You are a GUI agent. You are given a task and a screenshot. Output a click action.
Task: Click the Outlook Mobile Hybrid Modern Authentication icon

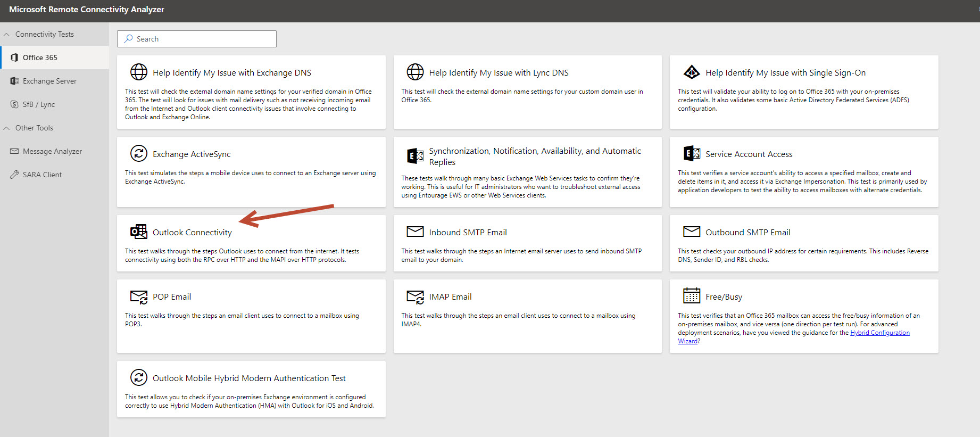click(139, 377)
